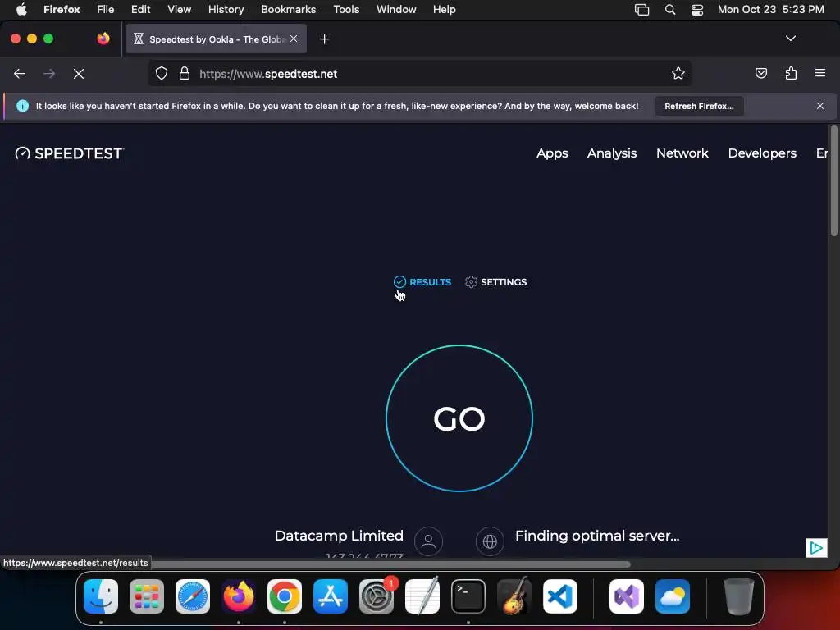Click the vertical page scrollbar
This screenshot has width=840, height=630.
pos(833,180)
